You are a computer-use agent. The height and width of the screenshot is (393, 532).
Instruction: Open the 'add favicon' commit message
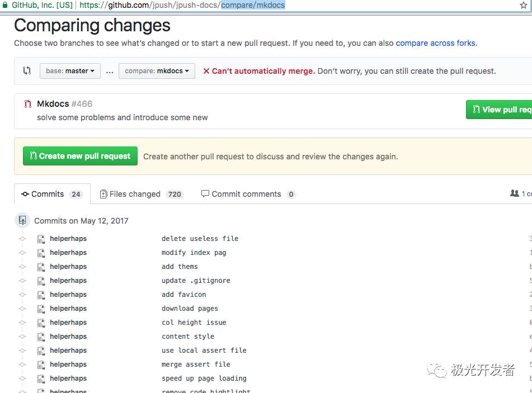(x=183, y=294)
